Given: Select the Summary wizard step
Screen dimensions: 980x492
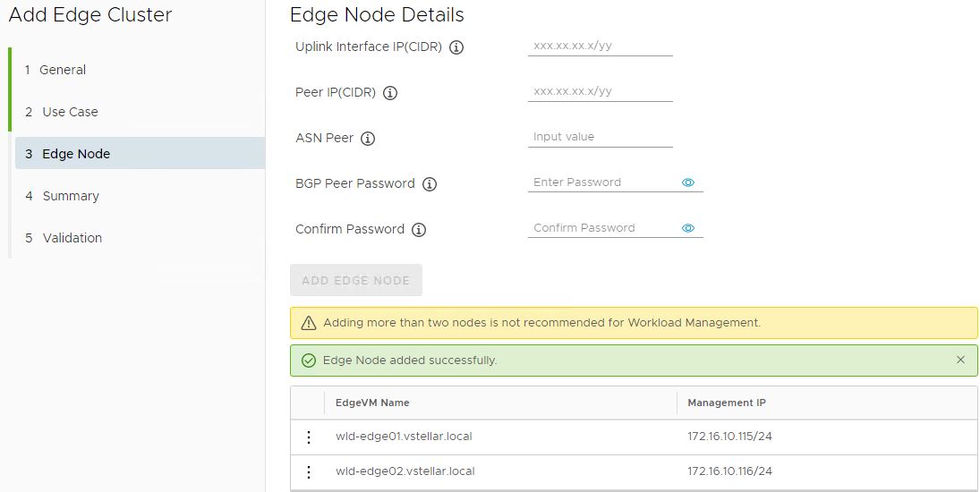Looking at the screenshot, I should (71, 196).
